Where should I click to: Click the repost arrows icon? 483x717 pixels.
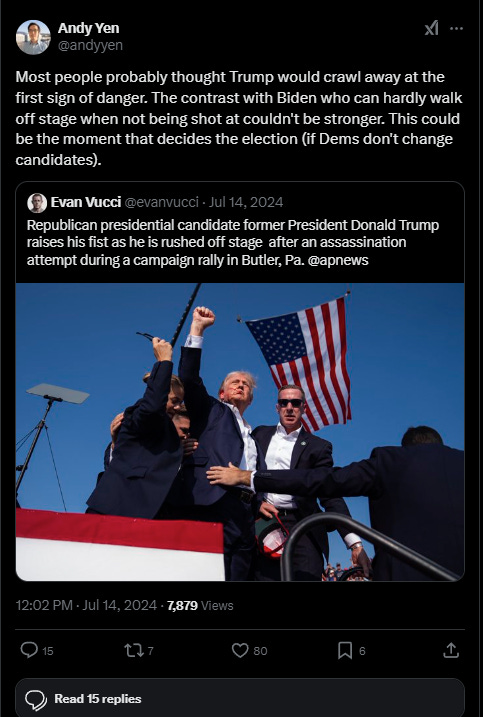tap(134, 650)
